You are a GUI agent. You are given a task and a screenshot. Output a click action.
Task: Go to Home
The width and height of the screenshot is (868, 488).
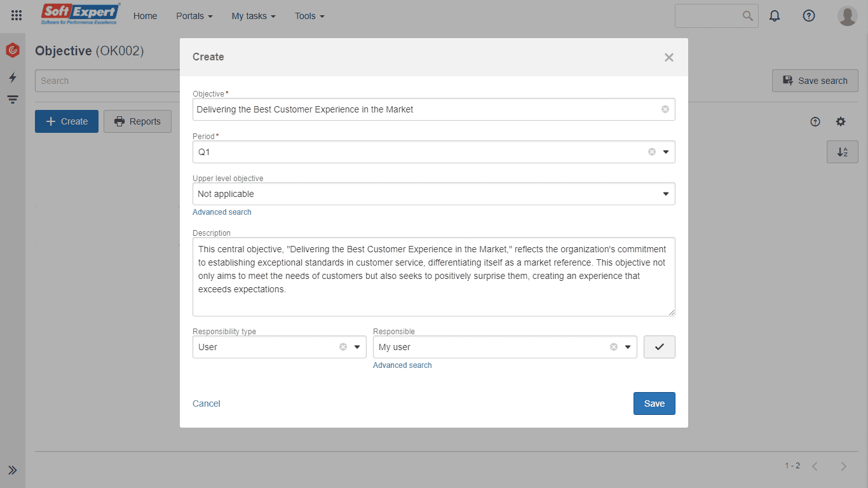(145, 16)
